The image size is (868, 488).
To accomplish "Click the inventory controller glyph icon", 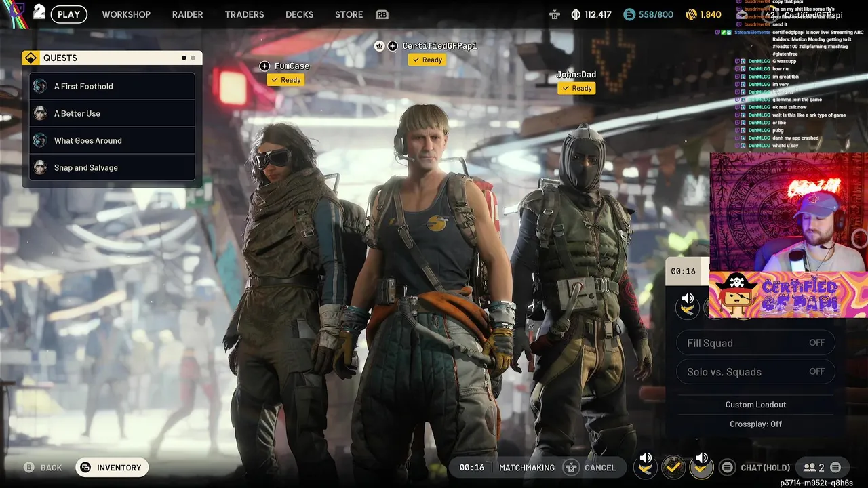I will [85, 468].
